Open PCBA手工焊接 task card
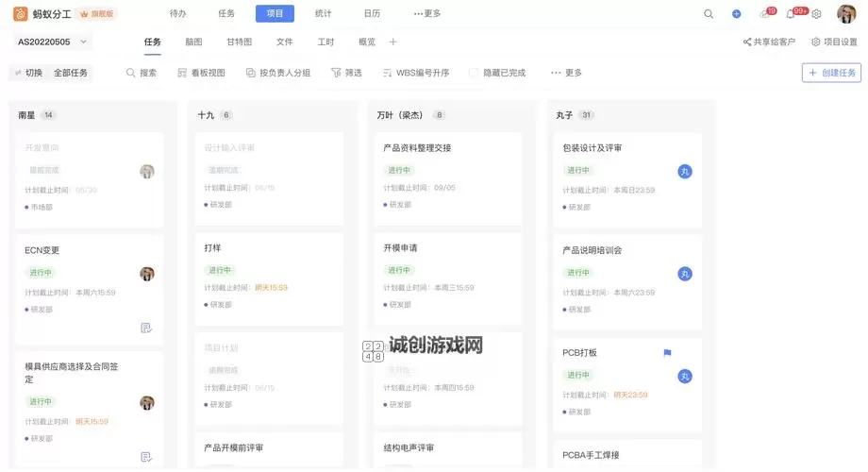This screenshot has height=472, width=868. coord(627,454)
